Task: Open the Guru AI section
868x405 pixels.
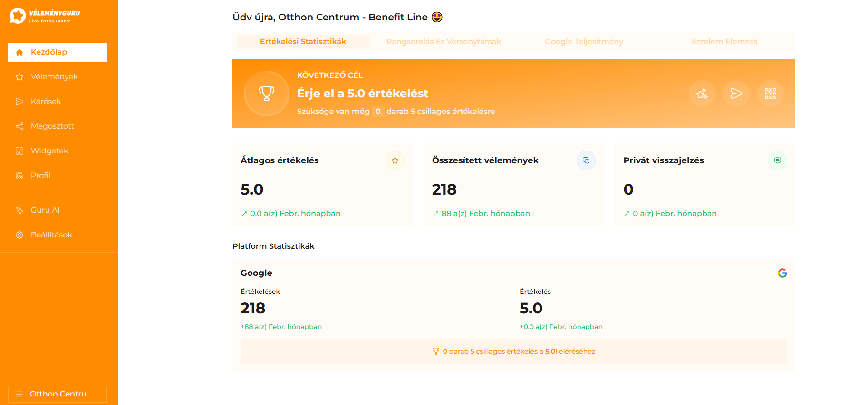Action: tap(58, 210)
